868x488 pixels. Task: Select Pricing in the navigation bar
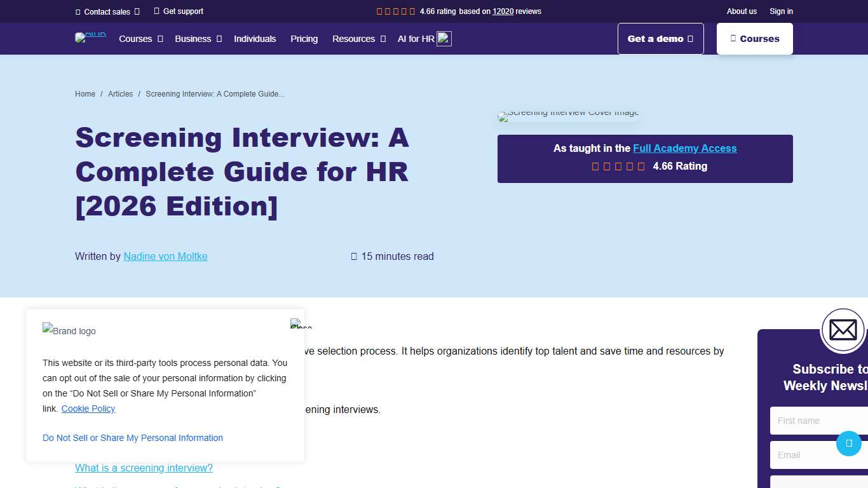[x=304, y=39]
